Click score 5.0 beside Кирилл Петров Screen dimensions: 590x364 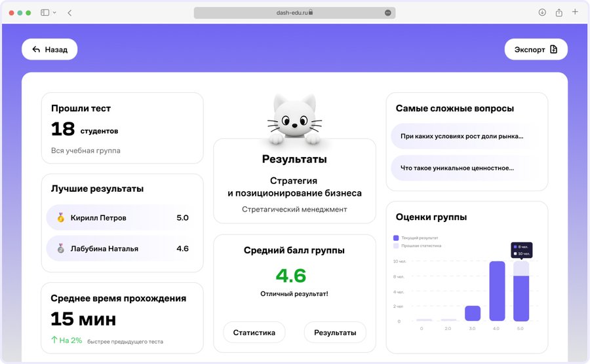pyautogui.click(x=182, y=217)
